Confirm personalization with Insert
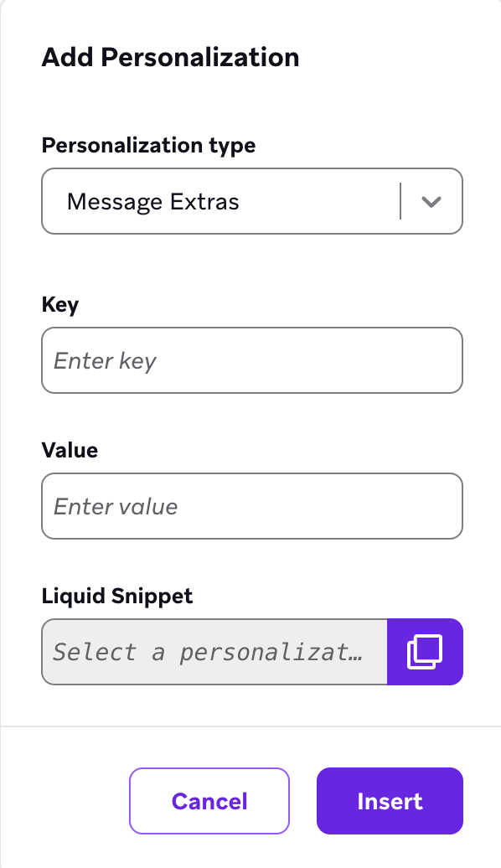501x868 pixels. (x=390, y=800)
